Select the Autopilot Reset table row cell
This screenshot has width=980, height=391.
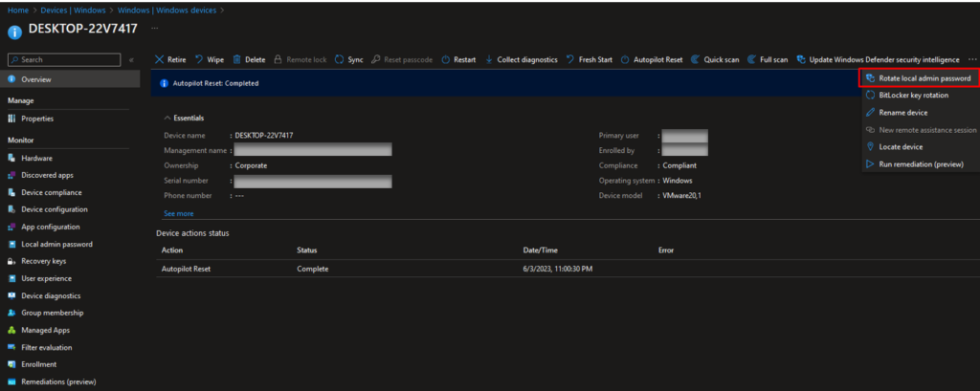click(186, 270)
